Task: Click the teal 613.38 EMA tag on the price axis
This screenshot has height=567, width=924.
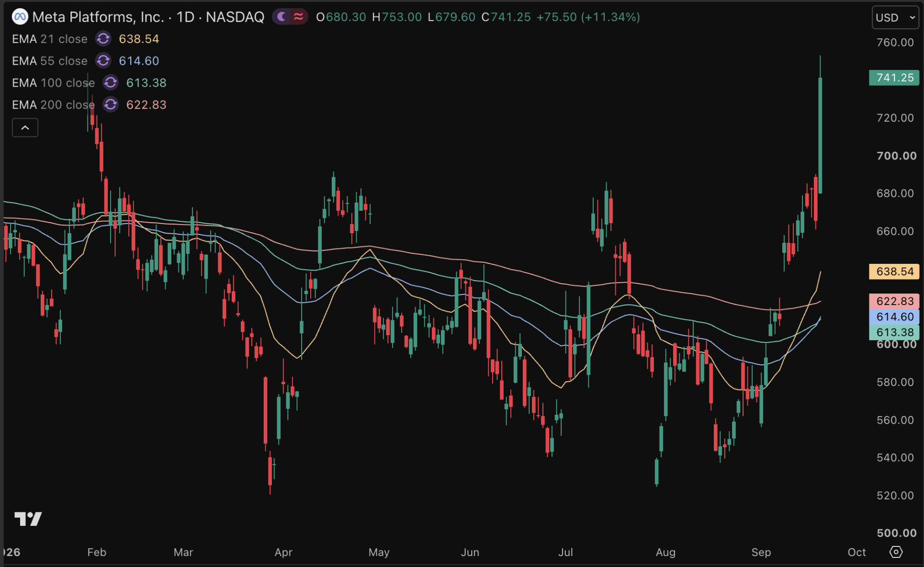Action: (894, 332)
